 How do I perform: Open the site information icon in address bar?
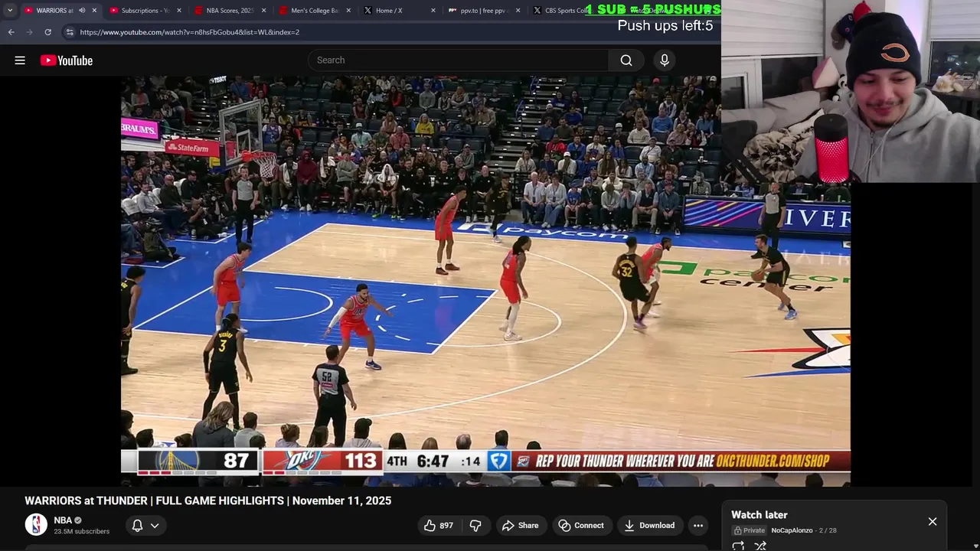tap(70, 32)
